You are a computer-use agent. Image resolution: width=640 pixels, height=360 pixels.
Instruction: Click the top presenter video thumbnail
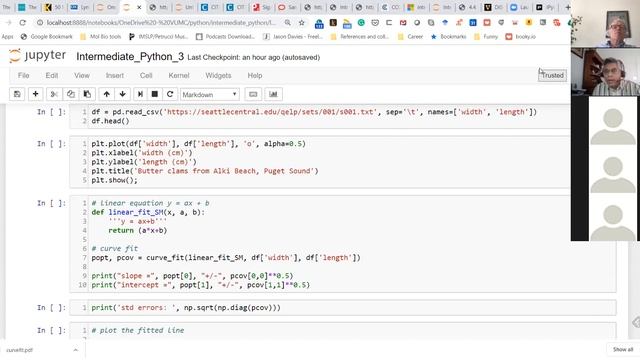[x=606, y=24]
